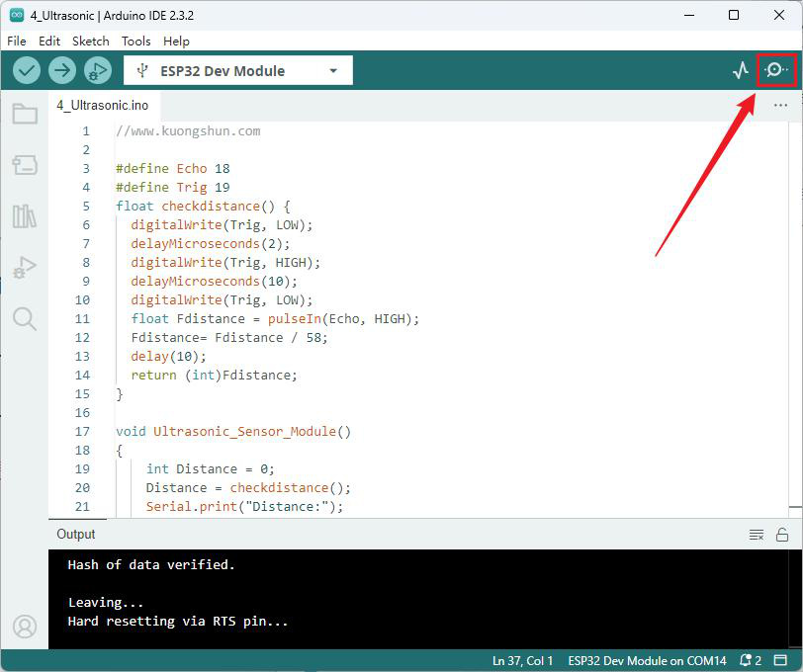Screen dimensions: 803x672
Task: Click 'return (int)Fdistance;' line
Action: 214,376
